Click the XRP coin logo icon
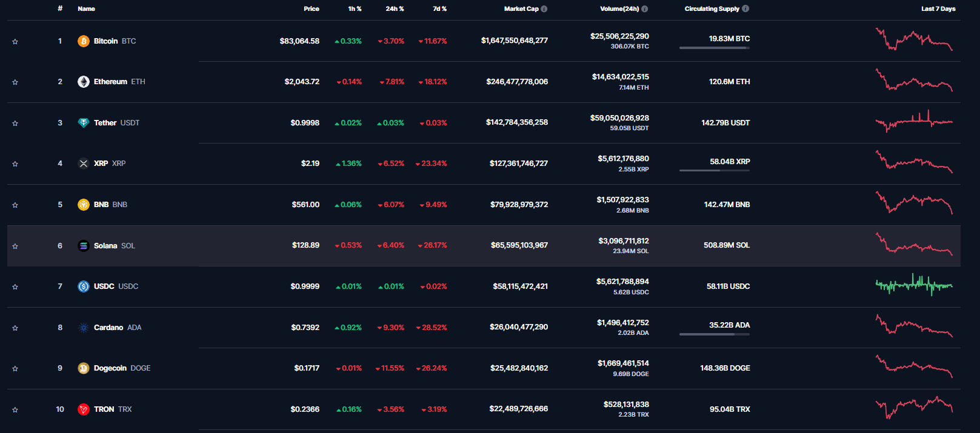Image resolution: width=980 pixels, height=433 pixels. click(84, 164)
